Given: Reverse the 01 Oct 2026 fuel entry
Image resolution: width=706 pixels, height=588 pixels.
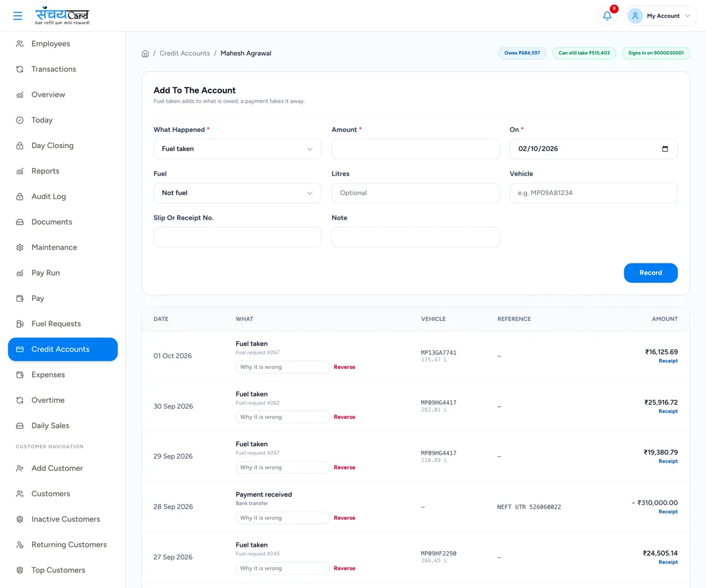Looking at the screenshot, I should 344,367.
